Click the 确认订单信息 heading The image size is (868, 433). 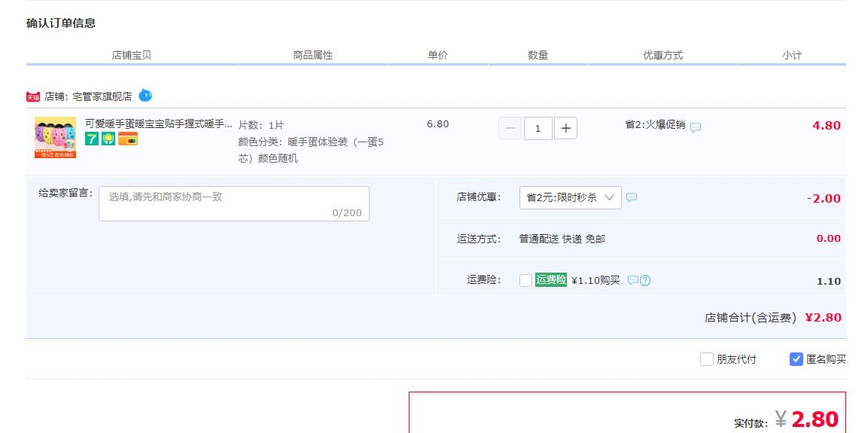coord(61,23)
